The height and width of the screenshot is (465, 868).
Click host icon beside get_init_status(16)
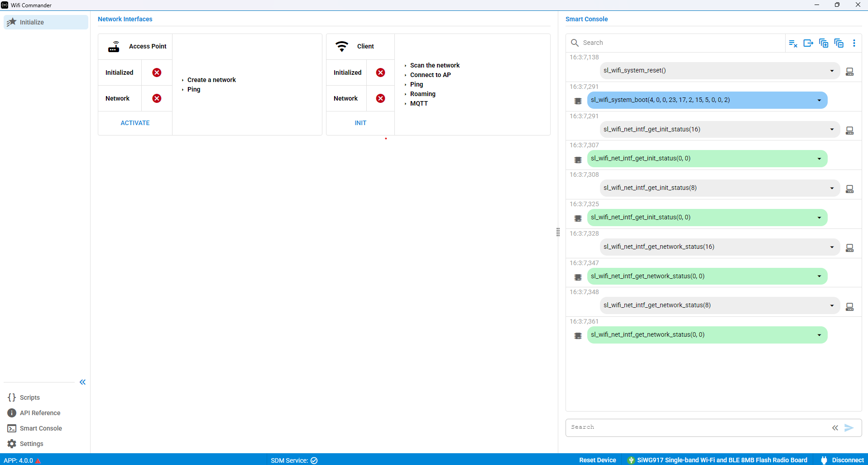click(x=850, y=131)
